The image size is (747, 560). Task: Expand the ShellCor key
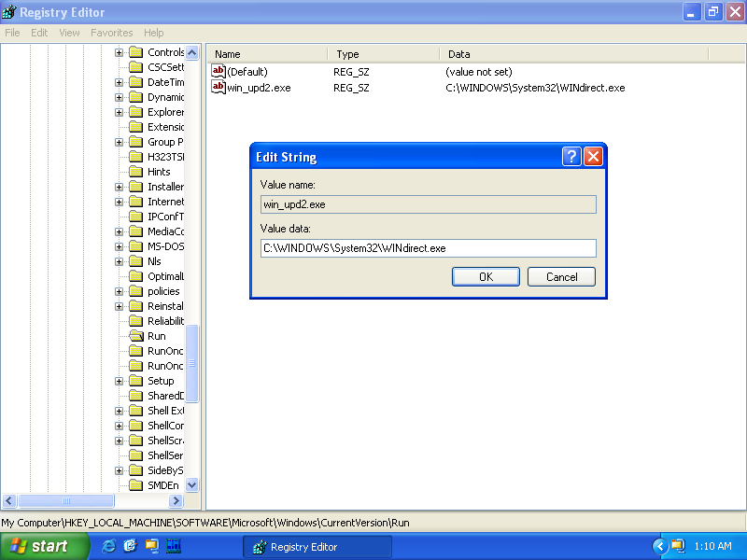pos(120,426)
